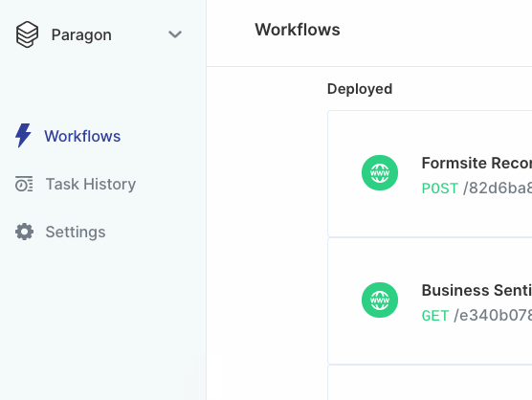Open the Business Senti workflow title

tap(477, 290)
